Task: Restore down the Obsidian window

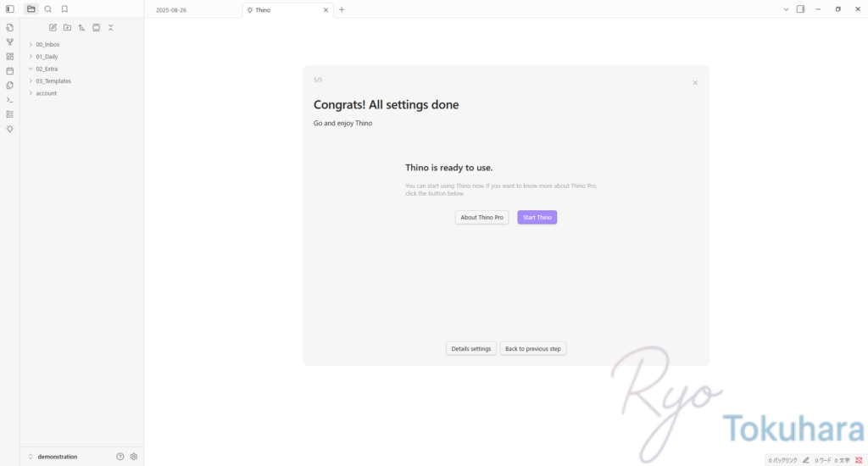Action: [838, 9]
